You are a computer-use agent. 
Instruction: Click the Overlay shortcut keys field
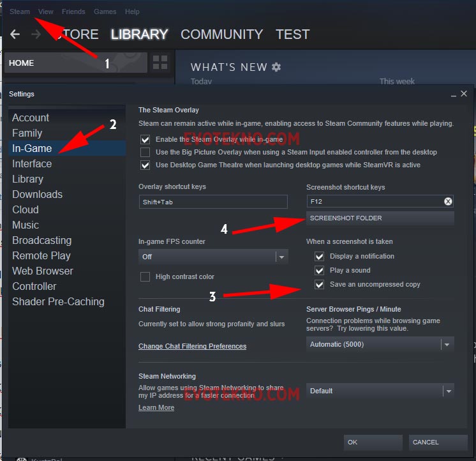(x=213, y=201)
